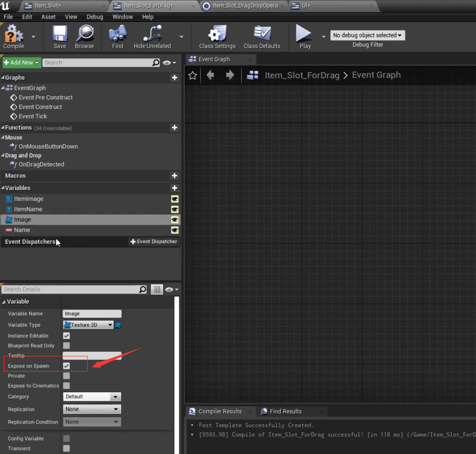Open debug object selection dropdown
The width and height of the screenshot is (476, 454).
pyautogui.click(x=367, y=35)
